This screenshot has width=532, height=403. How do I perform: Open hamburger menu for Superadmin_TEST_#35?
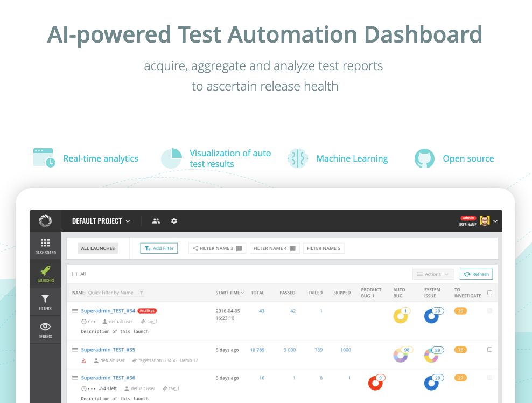75,349
